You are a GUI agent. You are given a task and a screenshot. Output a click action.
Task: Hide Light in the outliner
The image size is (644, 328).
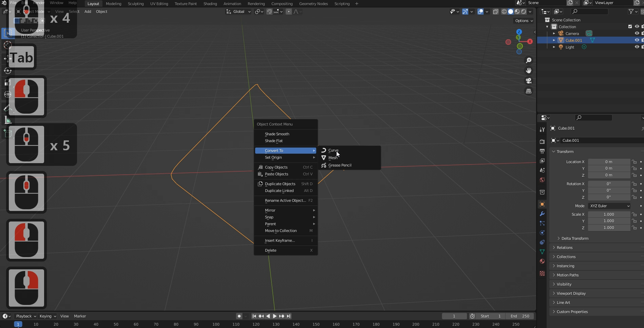pyautogui.click(x=637, y=47)
